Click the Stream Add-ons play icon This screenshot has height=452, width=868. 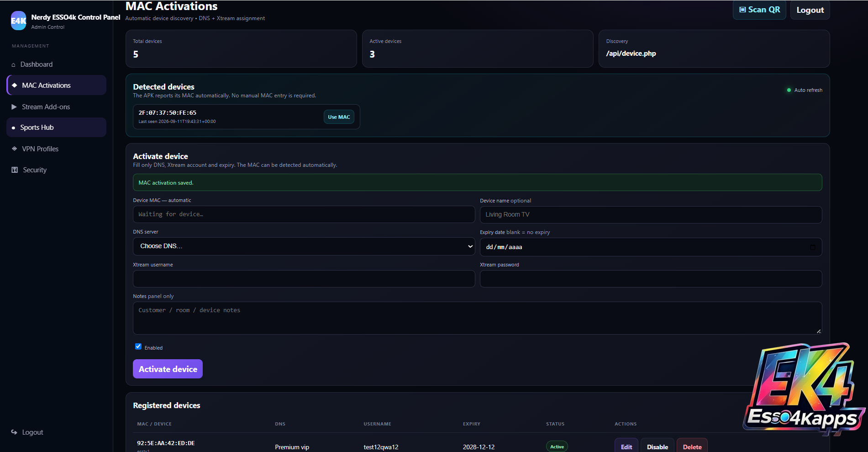[14, 107]
